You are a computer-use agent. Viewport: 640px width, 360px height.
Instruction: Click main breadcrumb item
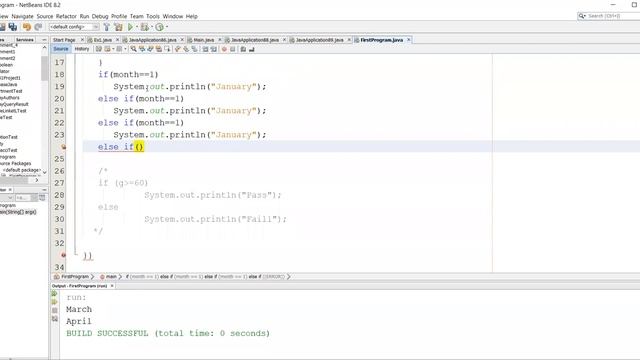108,277
